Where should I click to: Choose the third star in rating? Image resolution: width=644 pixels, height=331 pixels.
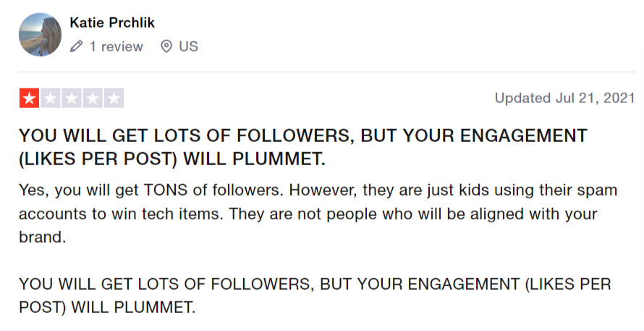point(72,99)
